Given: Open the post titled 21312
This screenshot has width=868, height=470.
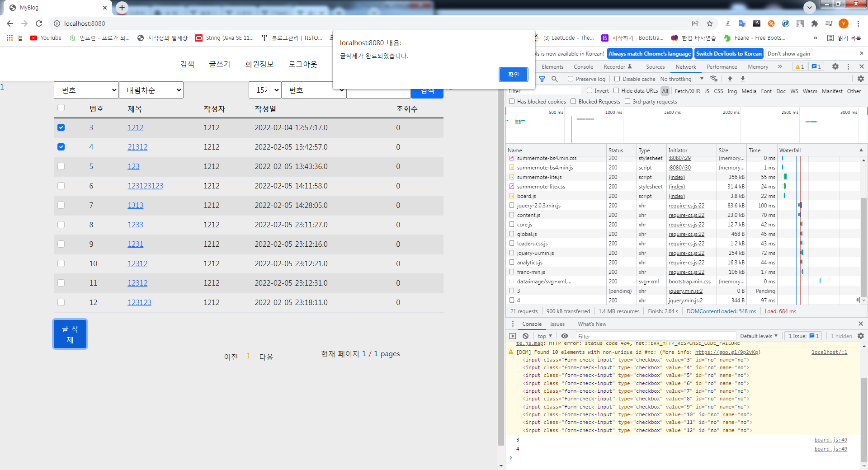Looking at the screenshot, I should point(137,147).
